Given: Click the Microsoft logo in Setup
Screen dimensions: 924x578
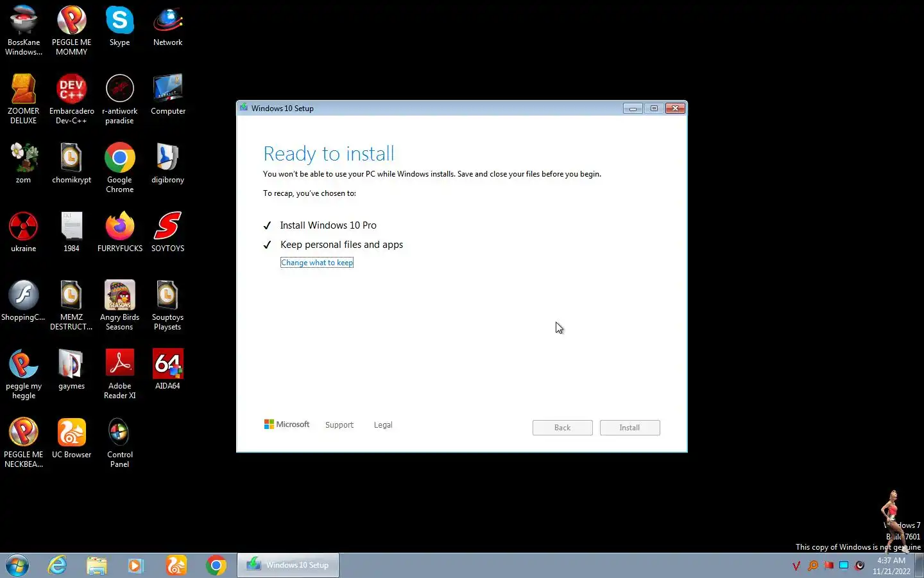Looking at the screenshot, I should [287, 425].
